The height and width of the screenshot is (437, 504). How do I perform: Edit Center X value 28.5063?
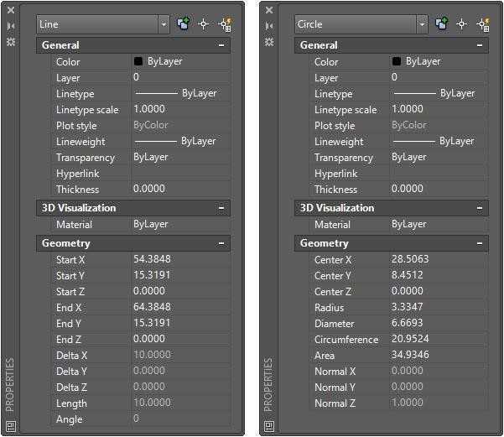coord(439,259)
